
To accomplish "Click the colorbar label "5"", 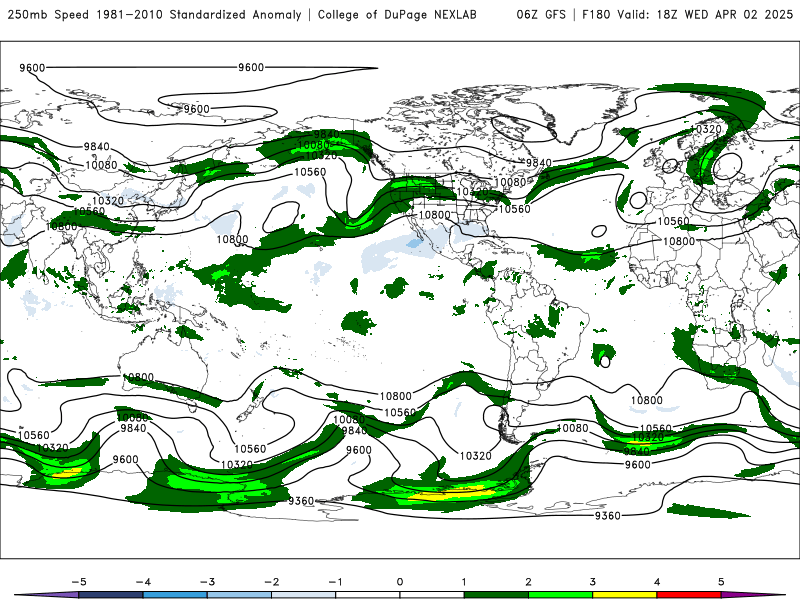I will (x=721, y=582).
